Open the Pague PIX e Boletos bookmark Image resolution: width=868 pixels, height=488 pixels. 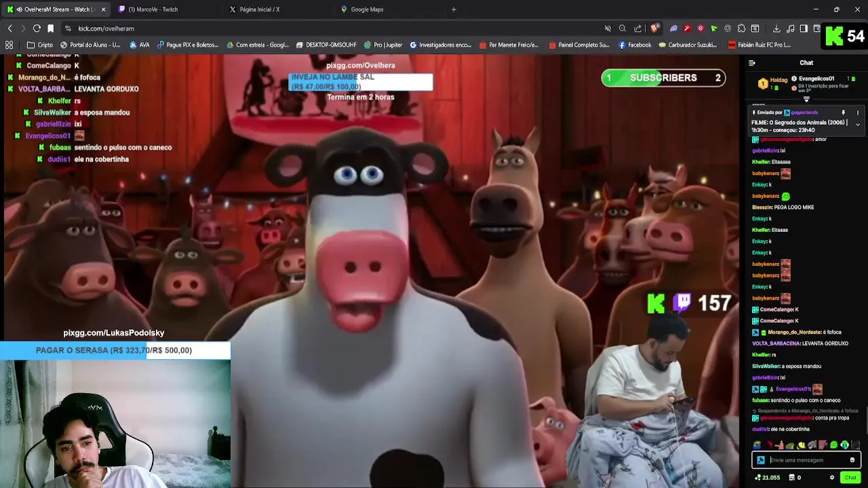tap(188, 45)
